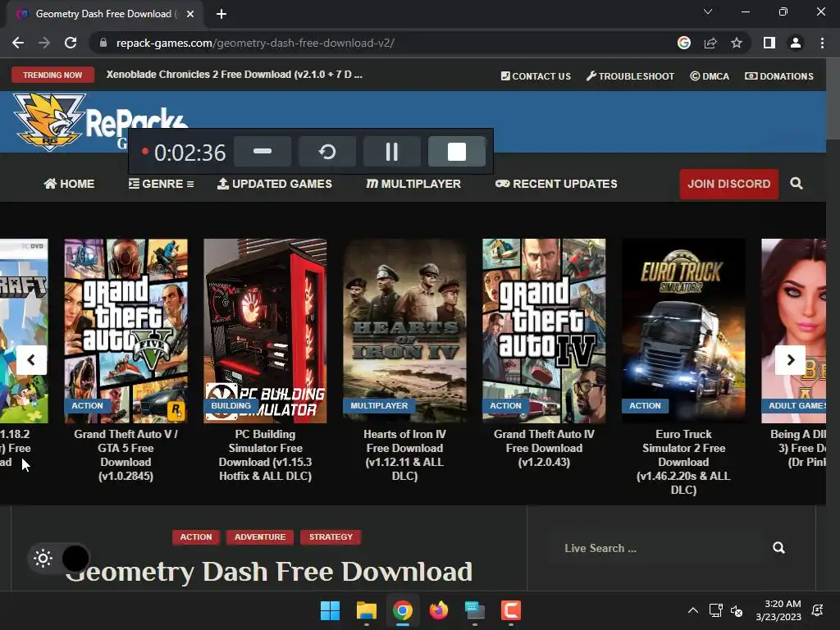Click the browser forward arrow
Screen dimensions: 840x630
44,43
